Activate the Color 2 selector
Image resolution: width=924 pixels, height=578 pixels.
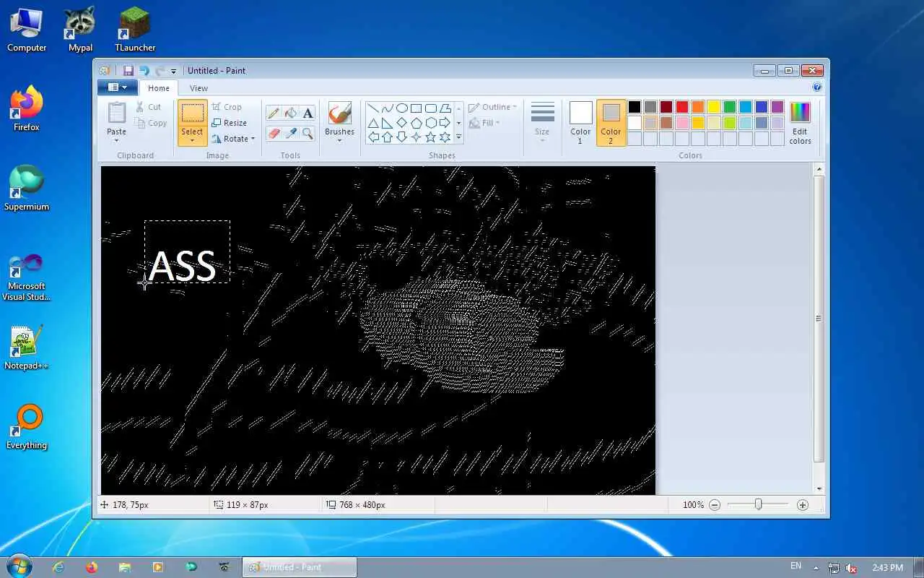tap(611, 122)
